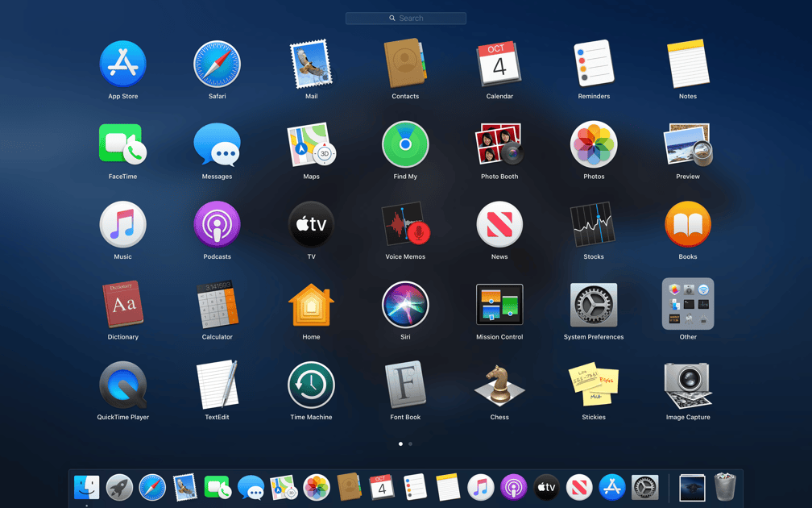Launch Music from the Dock
The width and height of the screenshot is (812, 508).
(481, 488)
